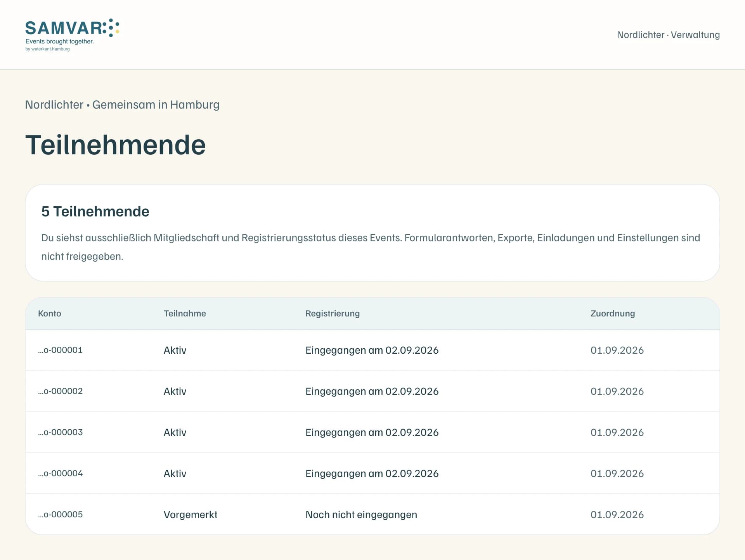Click the Aktiv status of account …o-000004
The width and height of the screenshot is (745, 560).
pos(175,474)
